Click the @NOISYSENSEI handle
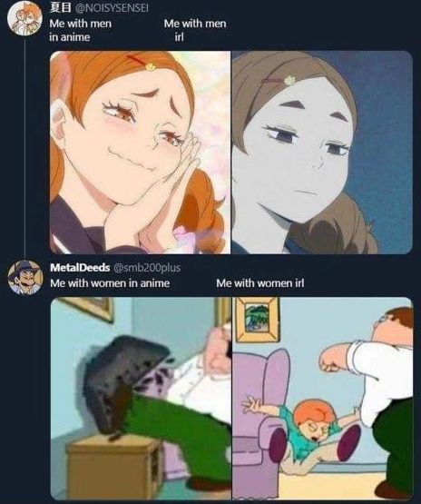The image size is (421, 504). pyautogui.click(x=111, y=9)
